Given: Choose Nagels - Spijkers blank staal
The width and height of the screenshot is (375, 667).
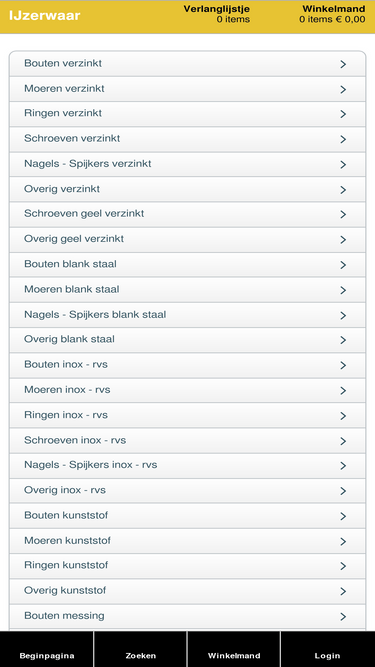Looking at the screenshot, I should (x=187, y=315).
